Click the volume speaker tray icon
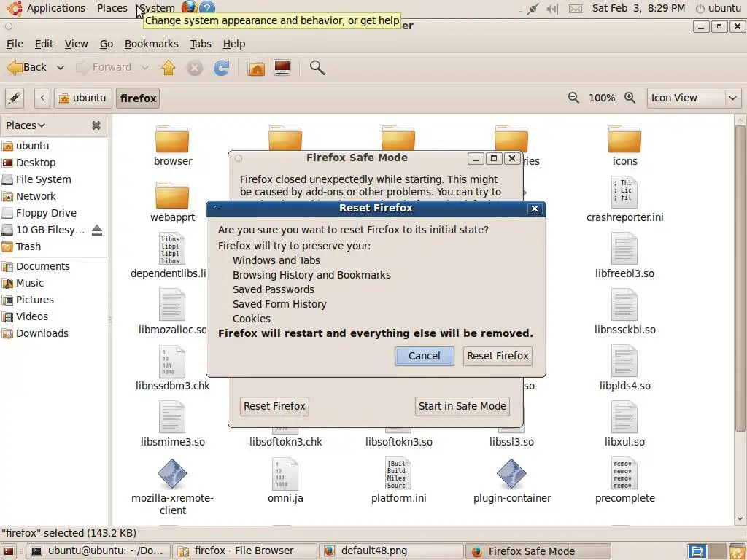 click(x=553, y=9)
